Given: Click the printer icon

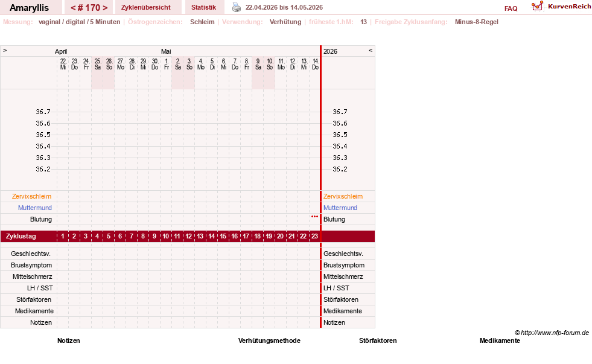Looking at the screenshot, I should coord(237,7).
